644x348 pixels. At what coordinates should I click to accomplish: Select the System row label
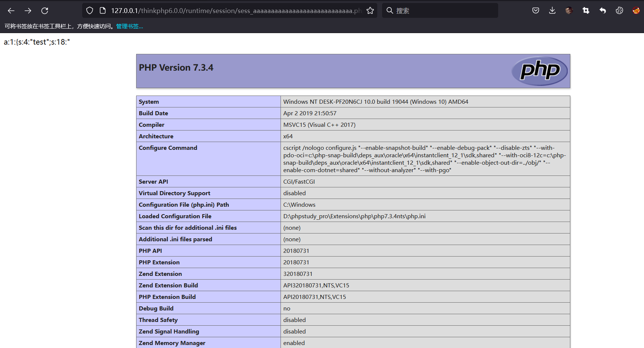tap(149, 102)
